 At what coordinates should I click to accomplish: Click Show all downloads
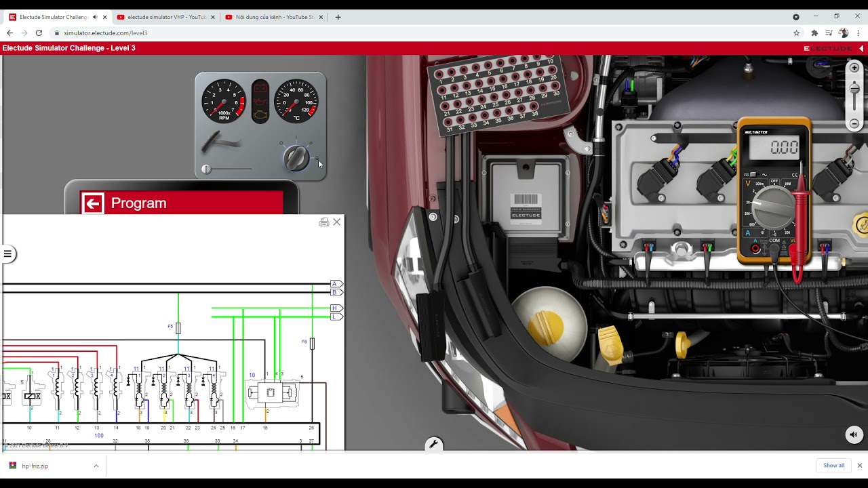(834, 466)
